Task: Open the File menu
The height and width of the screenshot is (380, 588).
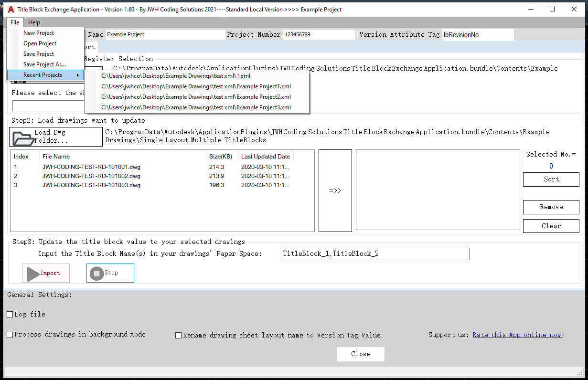Action: coord(15,22)
